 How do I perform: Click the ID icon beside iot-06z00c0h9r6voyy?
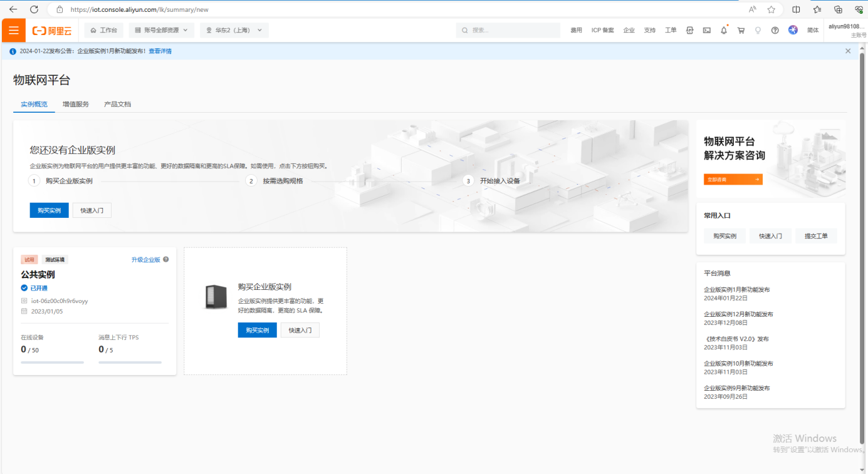24,301
